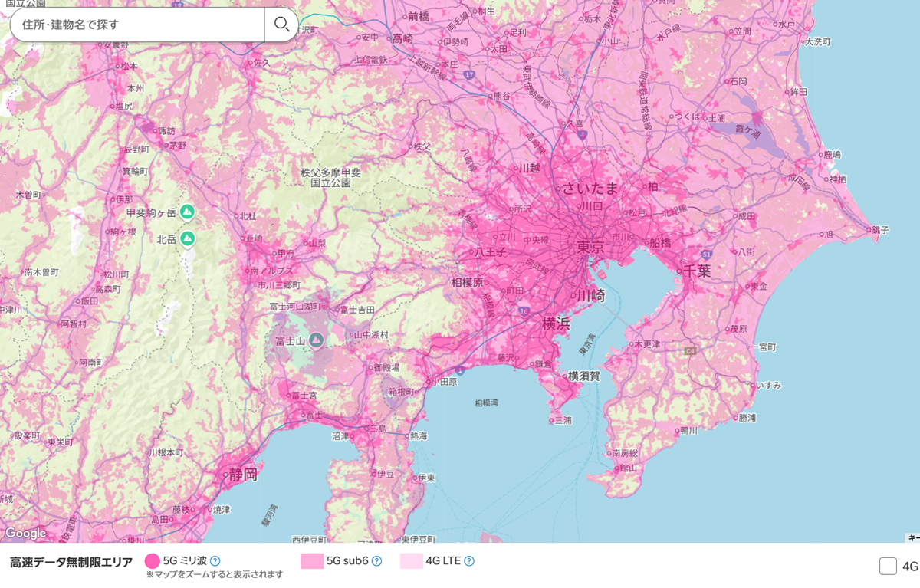Click the 千葉 city label on map
920x588 pixels.
pos(697,271)
